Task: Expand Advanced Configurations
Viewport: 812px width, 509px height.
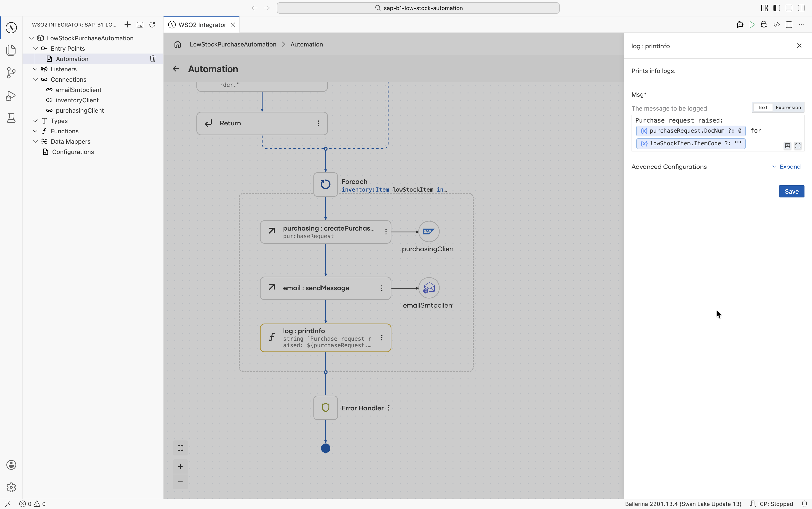Action: (786, 167)
